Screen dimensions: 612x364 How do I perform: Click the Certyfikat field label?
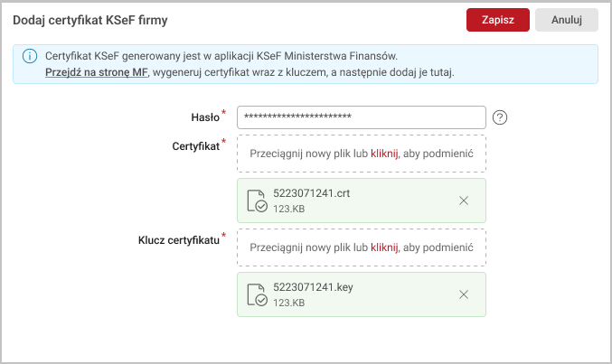click(194, 145)
